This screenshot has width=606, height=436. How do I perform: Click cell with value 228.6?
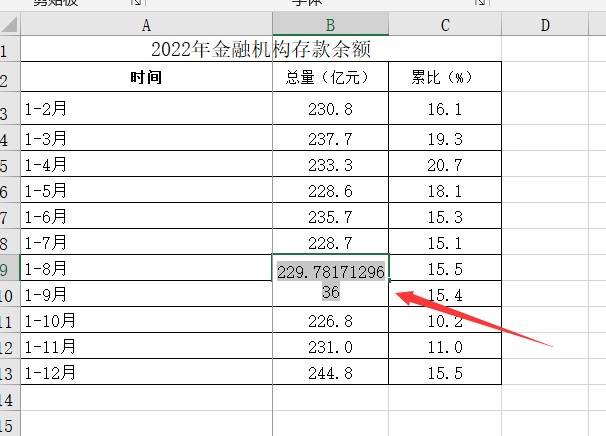(x=330, y=190)
